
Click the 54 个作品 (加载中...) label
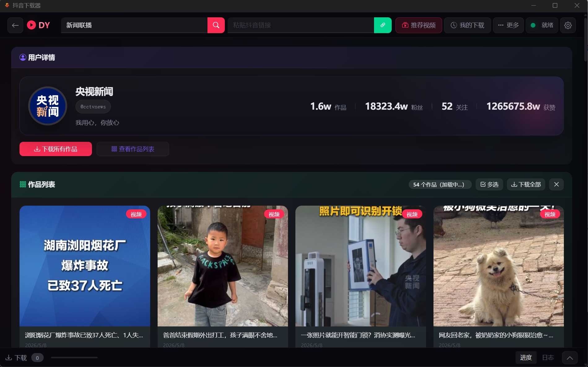click(440, 185)
